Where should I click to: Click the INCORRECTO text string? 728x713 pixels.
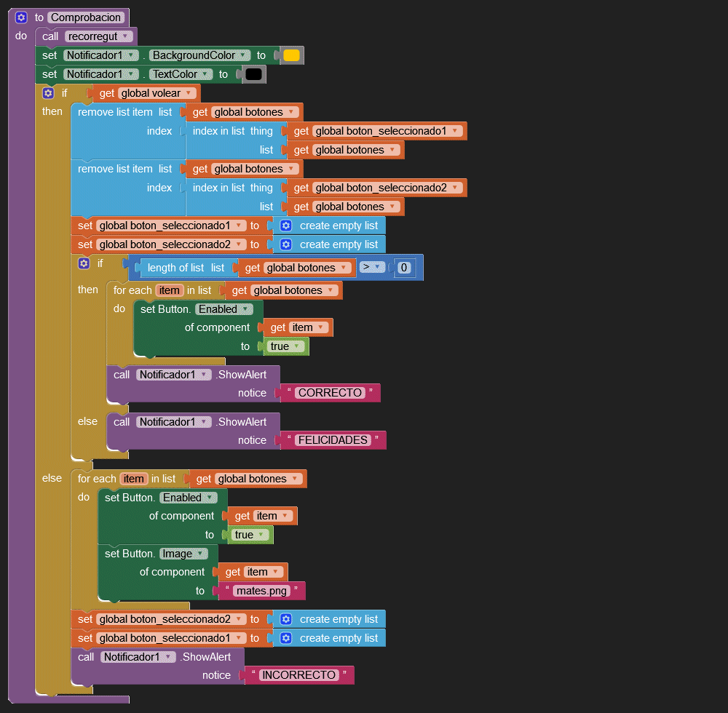(x=298, y=675)
